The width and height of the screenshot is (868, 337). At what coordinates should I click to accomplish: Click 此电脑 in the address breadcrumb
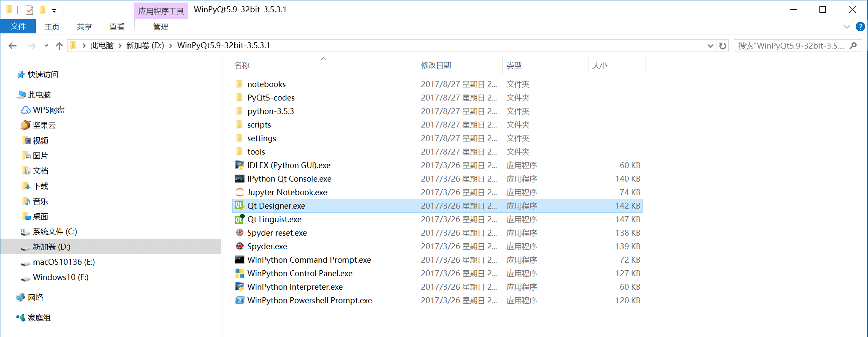[102, 46]
